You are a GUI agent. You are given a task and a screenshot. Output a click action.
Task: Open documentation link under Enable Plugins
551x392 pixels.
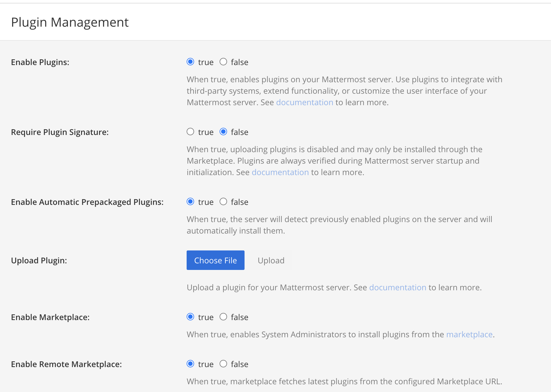[x=304, y=102]
